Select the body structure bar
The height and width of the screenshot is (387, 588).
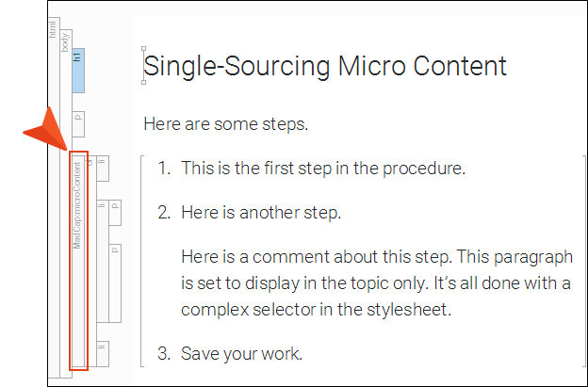point(66,203)
